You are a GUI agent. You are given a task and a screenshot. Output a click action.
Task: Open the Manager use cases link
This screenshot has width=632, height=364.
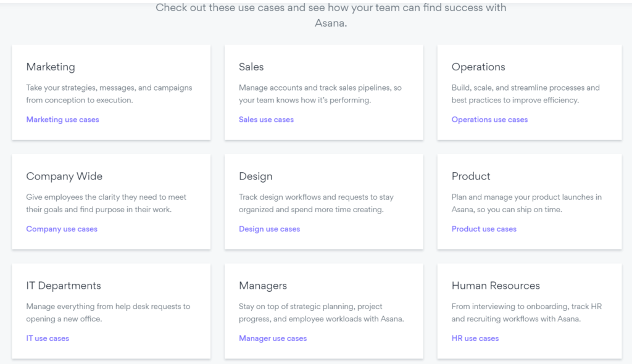(x=272, y=338)
